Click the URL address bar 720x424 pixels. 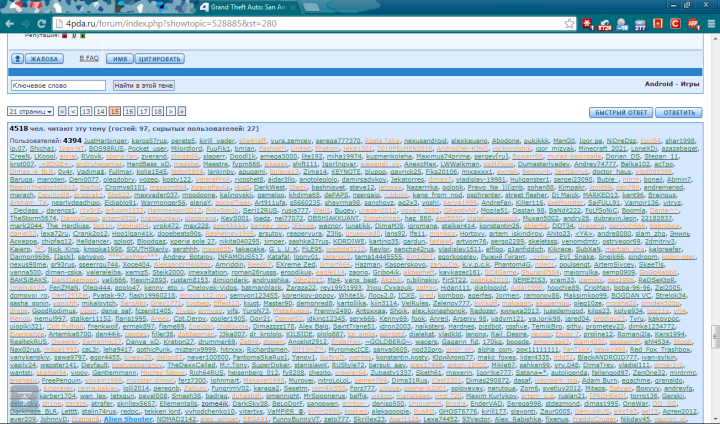click(x=312, y=24)
